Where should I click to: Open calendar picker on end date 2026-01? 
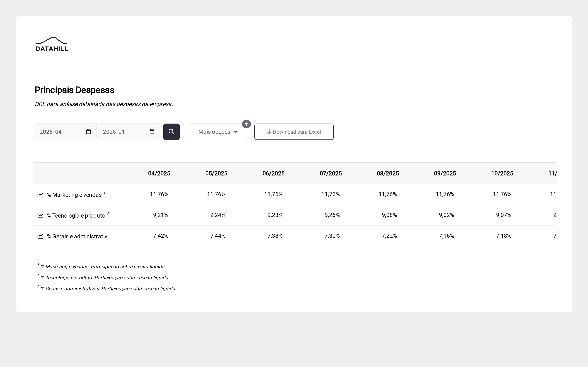click(152, 132)
